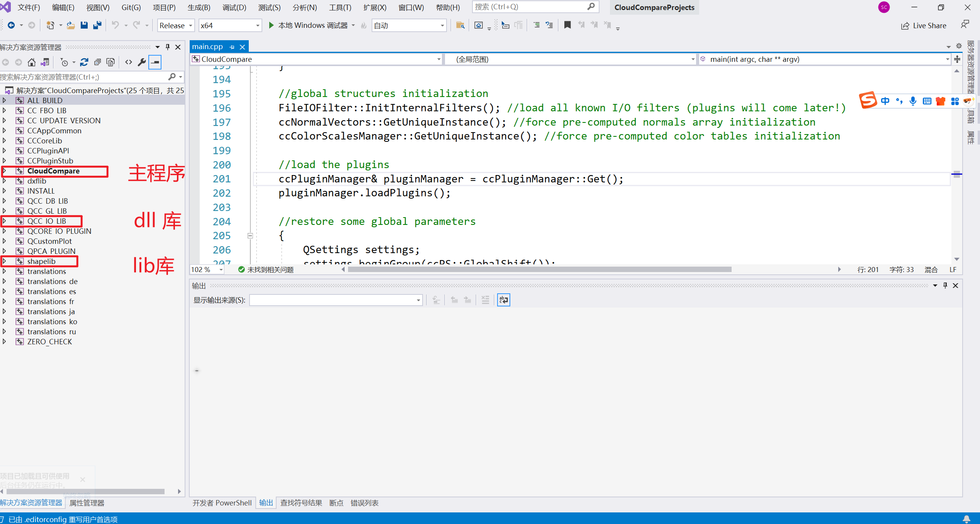Click the editor horizontal scrollbar thumb

coord(540,270)
